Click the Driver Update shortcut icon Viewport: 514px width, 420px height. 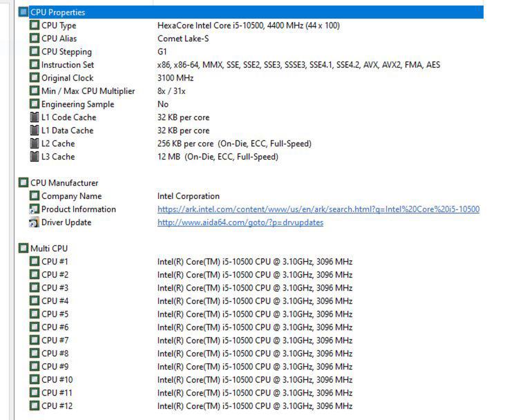point(34,222)
